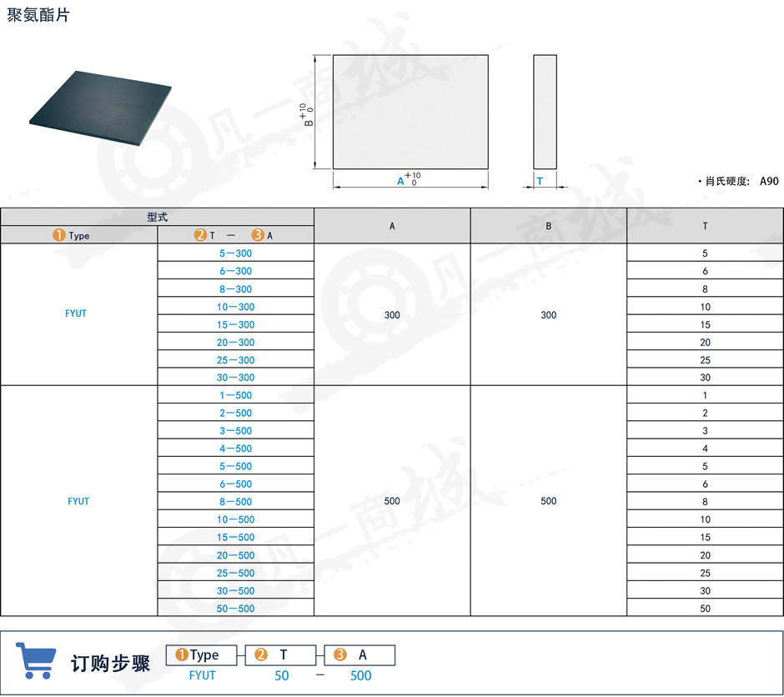Select model 30—500
The image size is (784, 697).
[x=235, y=590]
